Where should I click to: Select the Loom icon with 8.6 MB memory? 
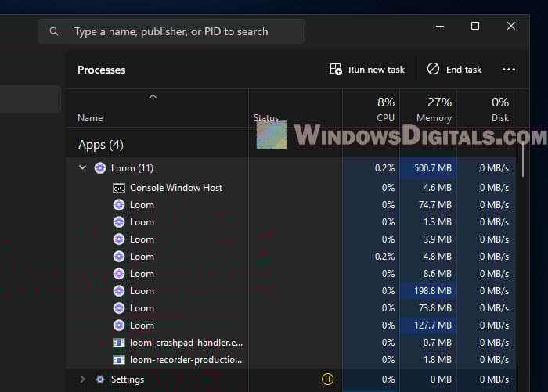point(119,274)
